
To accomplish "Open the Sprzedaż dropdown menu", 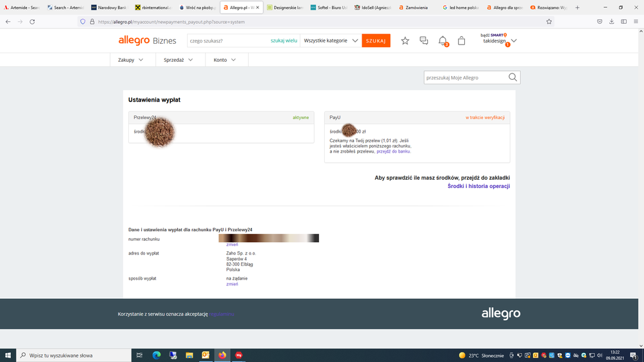I will coord(179,60).
